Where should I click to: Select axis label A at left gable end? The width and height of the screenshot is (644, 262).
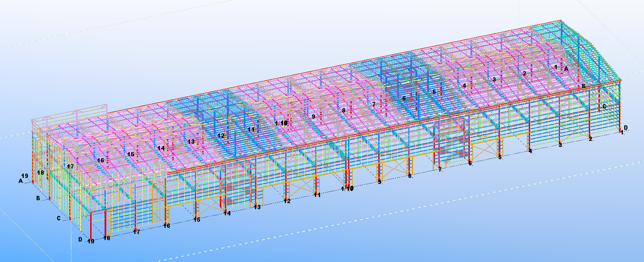(x=21, y=181)
